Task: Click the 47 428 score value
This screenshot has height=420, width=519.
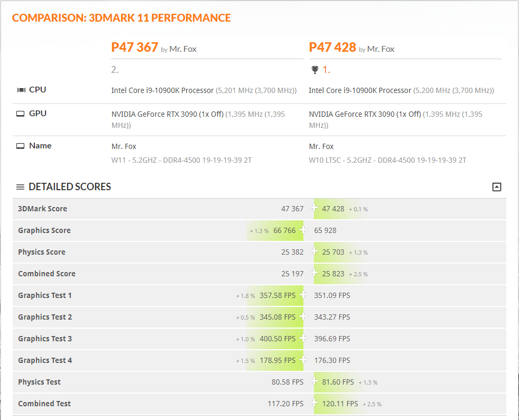Action: coord(333,209)
